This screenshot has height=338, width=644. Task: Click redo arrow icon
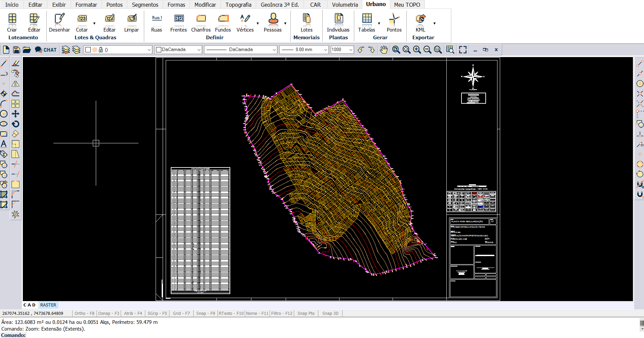point(371,50)
